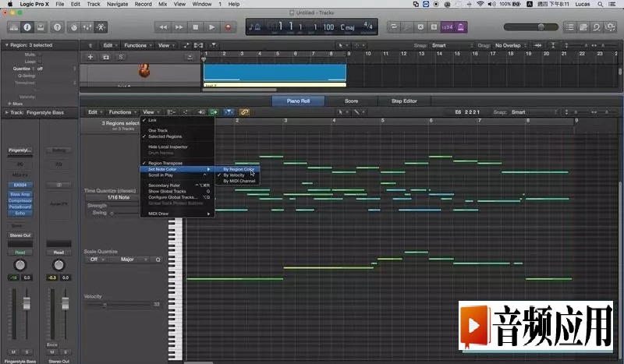Open the Library button in the control bar
This screenshot has width=624, height=364.
pos(13,27)
